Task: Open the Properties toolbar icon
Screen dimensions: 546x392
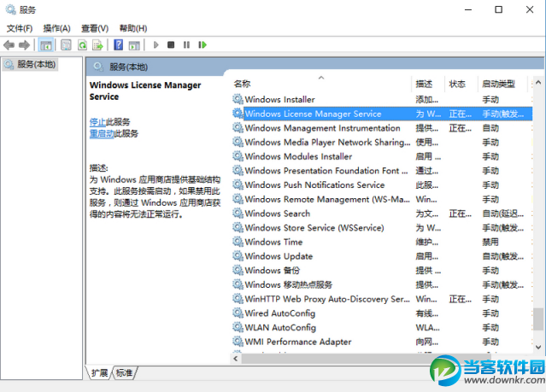Action: (x=66, y=45)
